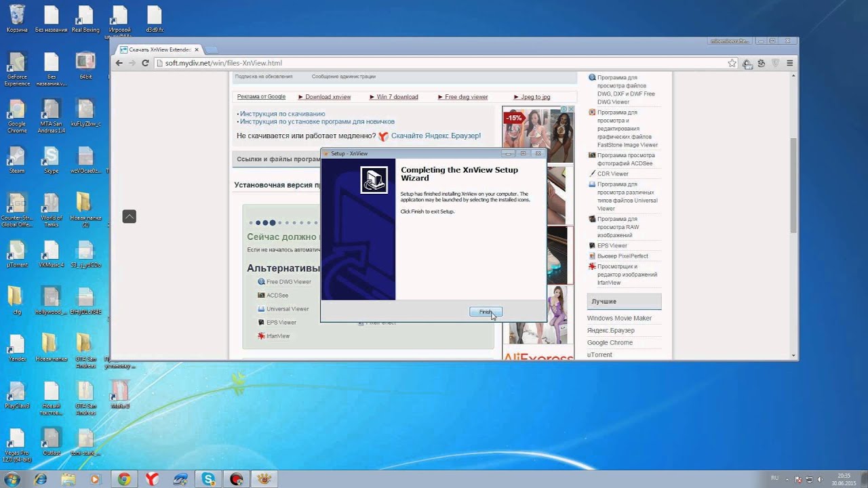Viewport: 868px width, 488px height.
Task: Open 'Universal Viewer' in alternatives list
Action: click(x=288, y=309)
